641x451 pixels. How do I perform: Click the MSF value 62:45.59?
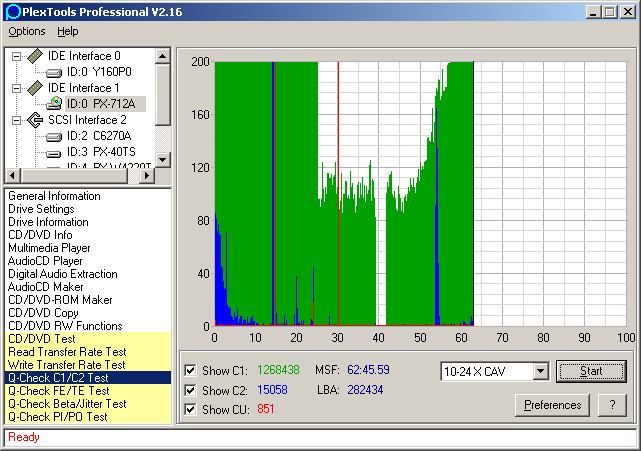368,370
